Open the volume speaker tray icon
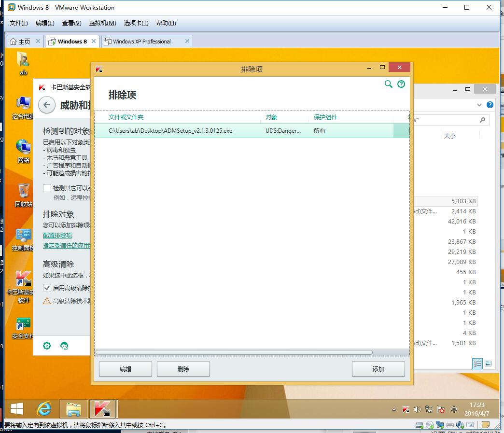Screen dimensions: 504x433 click(417, 409)
